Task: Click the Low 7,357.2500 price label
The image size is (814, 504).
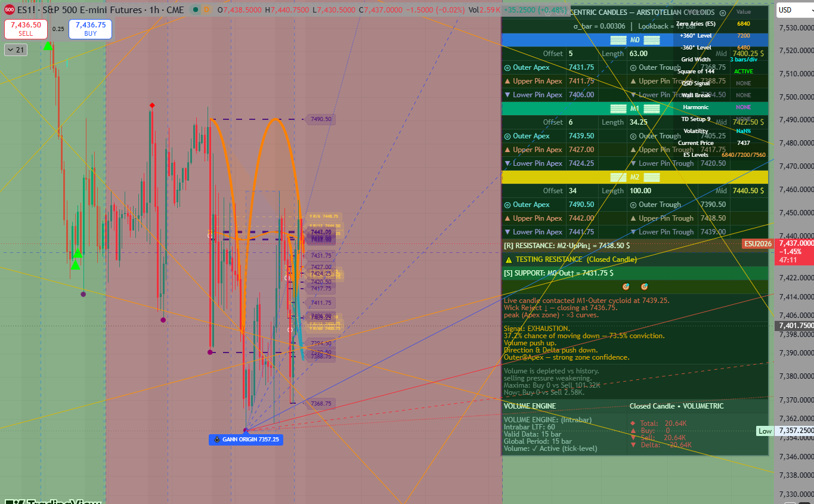Action: (x=765, y=431)
